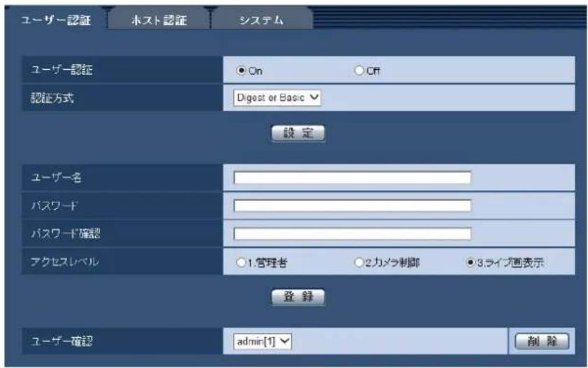Click the ユーザー確認 label text
The width and height of the screenshot is (588, 368).
tap(62, 341)
